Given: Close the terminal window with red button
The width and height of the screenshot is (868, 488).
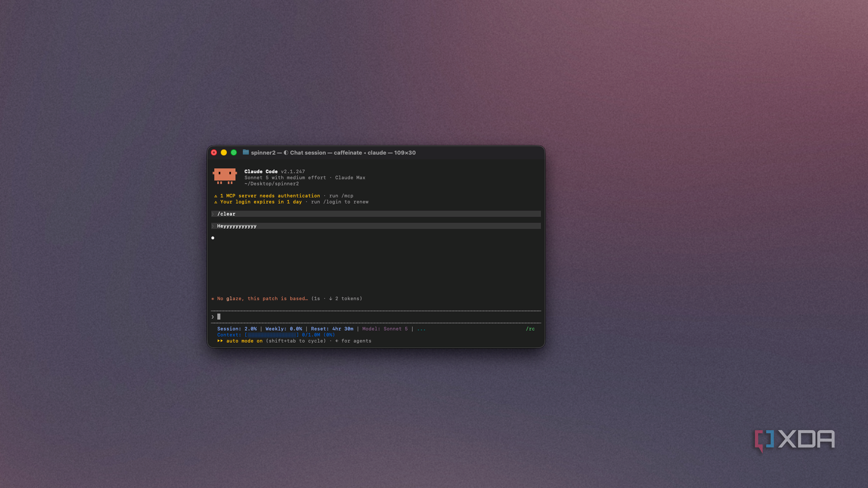Looking at the screenshot, I should point(214,152).
